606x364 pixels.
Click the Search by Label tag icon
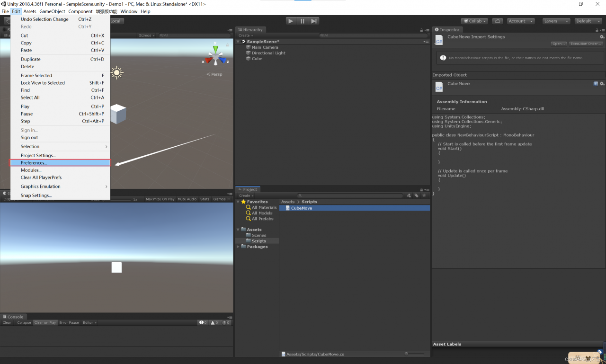pyautogui.click(x=416, y=195)
